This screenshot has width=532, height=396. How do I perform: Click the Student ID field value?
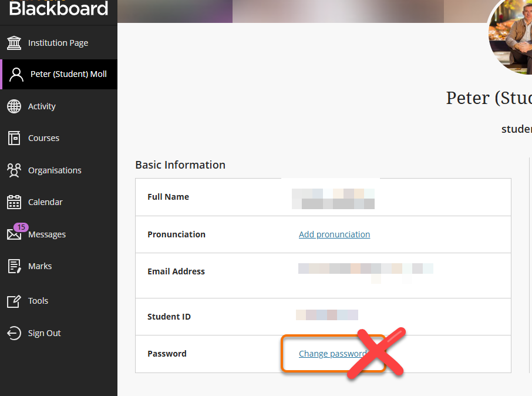[328, 314]
